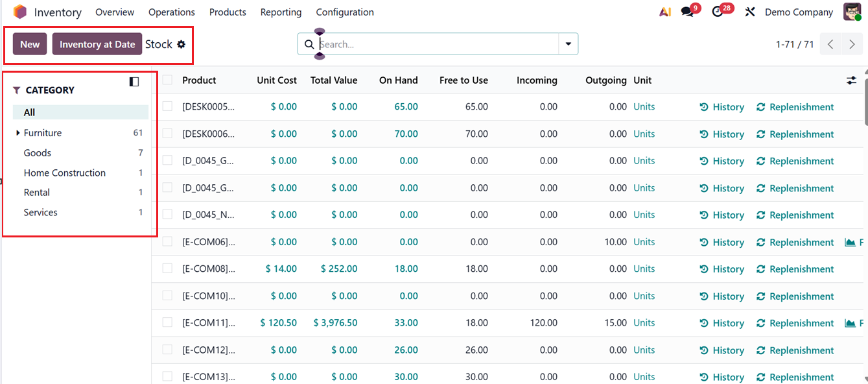868x384 pixels.
Task: Click the gear icon next to Stock
Action: pos(183,43)
